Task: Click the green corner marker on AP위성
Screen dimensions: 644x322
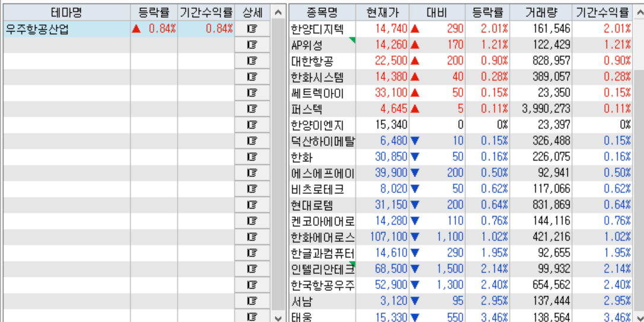Action: (353, 39)
